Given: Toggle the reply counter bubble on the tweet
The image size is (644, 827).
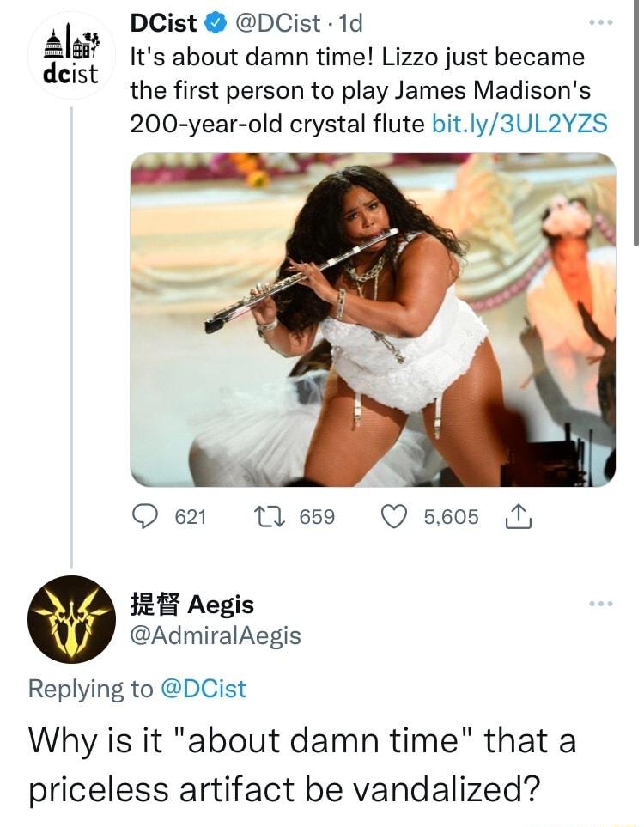Looking at the screenshot, I should 146,515.
